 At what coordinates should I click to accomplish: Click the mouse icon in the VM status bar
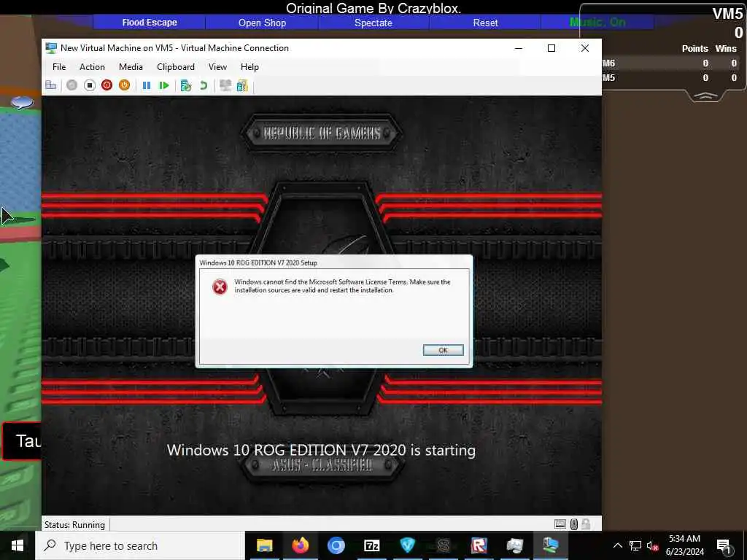[x=574, y=524]
